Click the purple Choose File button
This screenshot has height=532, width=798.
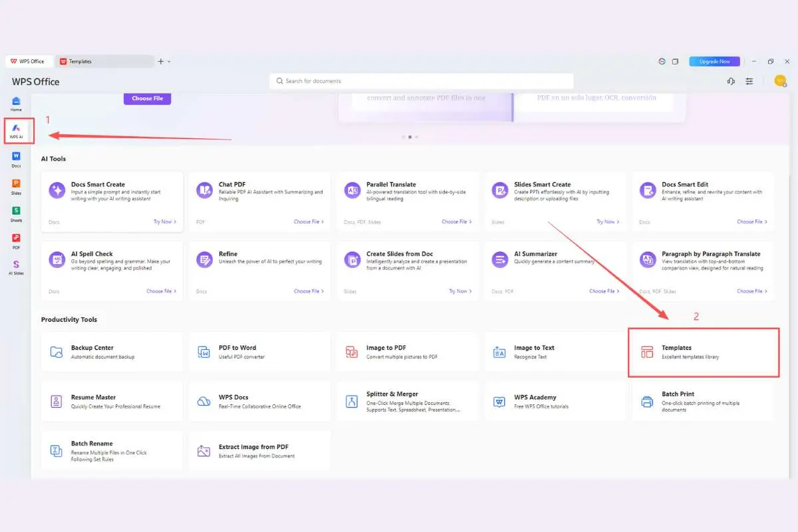point(147,98)
